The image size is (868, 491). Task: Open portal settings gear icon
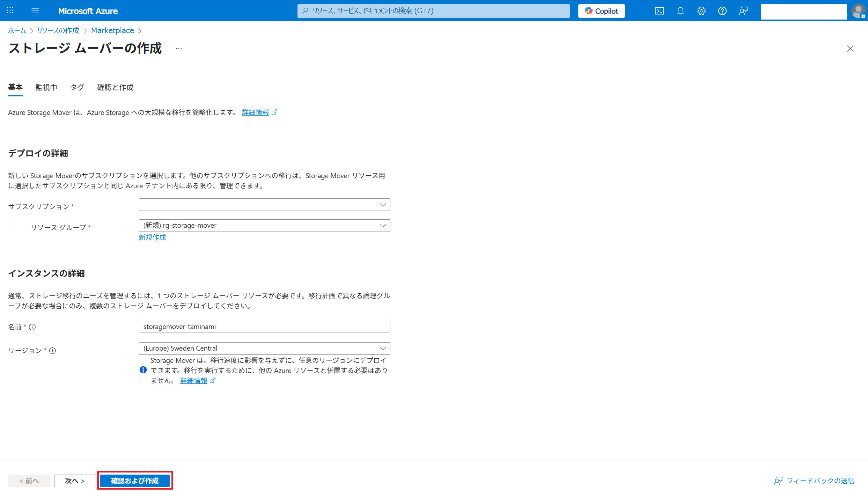701,11
